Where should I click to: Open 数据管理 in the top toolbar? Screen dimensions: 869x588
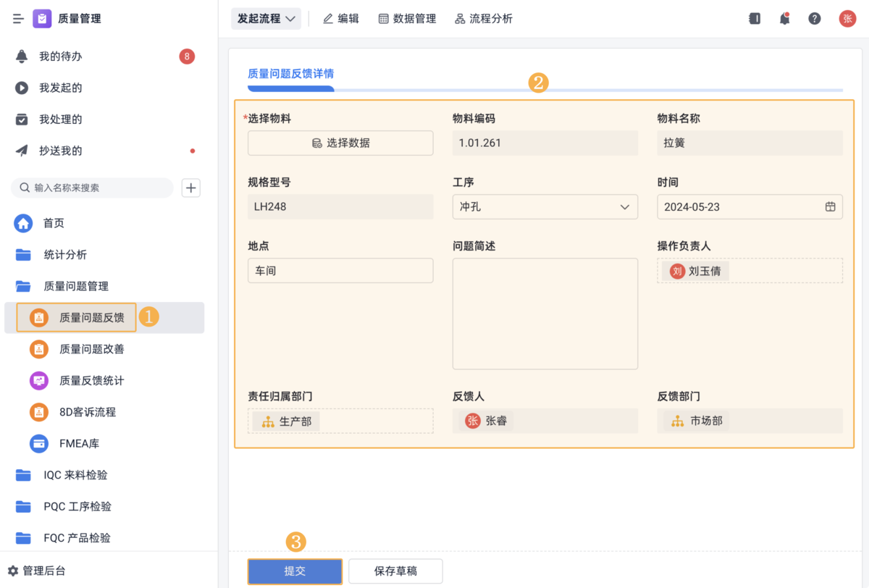pyautogui.click(x=407, y=19)
